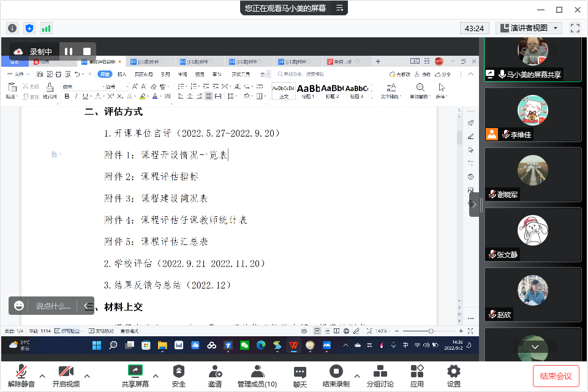Screen dimensions: 588x392
Task: Start camera video (开启视频)
Action: tap(66, 375)
